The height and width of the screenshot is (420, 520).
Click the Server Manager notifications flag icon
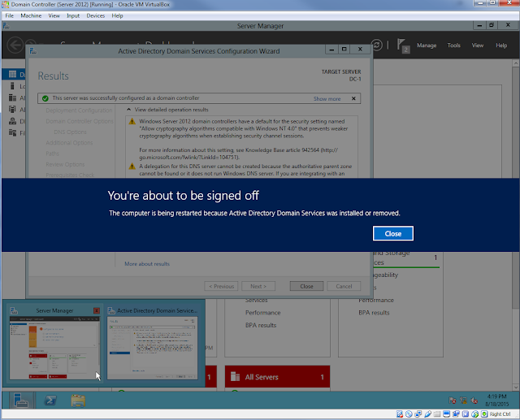[403, 45]
